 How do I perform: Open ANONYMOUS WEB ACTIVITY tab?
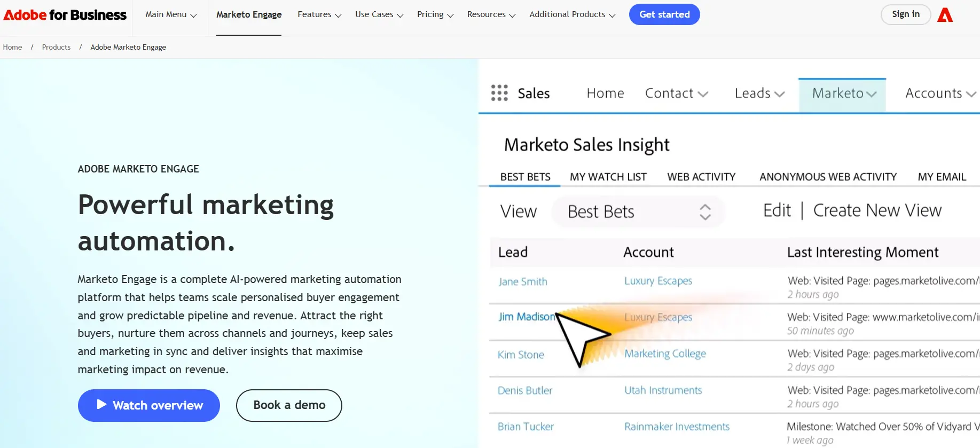[x=828, y=177]
